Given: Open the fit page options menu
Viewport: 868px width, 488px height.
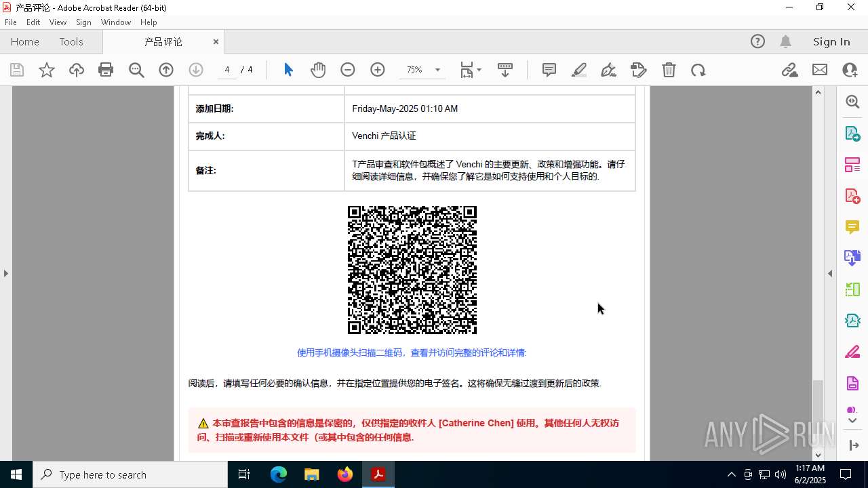Looking at the screenshot, I should pyautogui.click(x=471, y=70).
